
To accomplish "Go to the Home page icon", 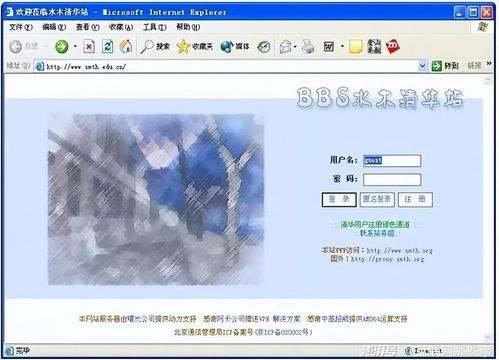I will pos(126,46).
